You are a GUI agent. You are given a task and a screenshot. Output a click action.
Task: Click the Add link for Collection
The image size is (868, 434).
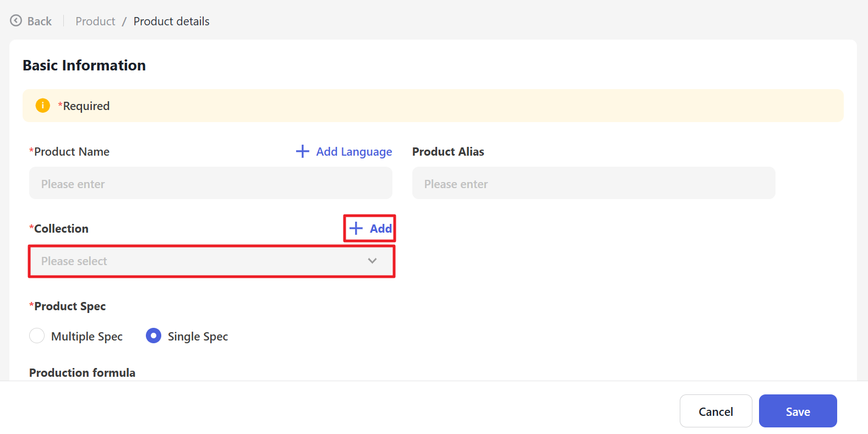[380, 229]
